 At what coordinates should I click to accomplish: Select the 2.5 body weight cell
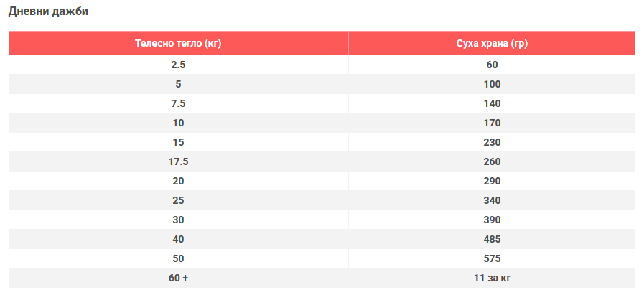pos(178,65)
